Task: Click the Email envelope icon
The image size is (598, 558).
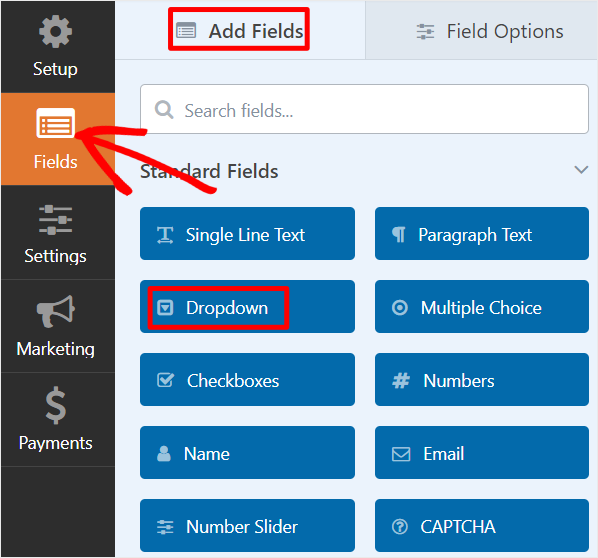Action: 401,454
